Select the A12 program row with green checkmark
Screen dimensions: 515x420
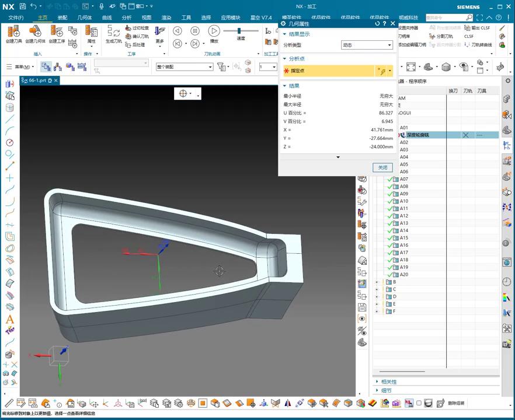tap(403, 216)
